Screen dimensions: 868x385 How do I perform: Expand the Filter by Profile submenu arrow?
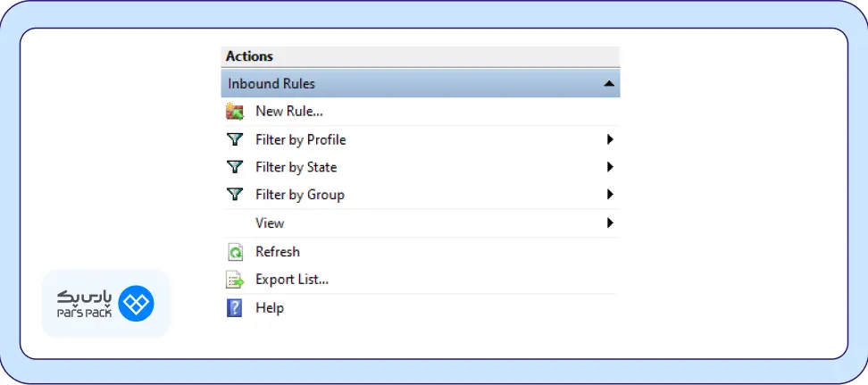click(610, 139)
